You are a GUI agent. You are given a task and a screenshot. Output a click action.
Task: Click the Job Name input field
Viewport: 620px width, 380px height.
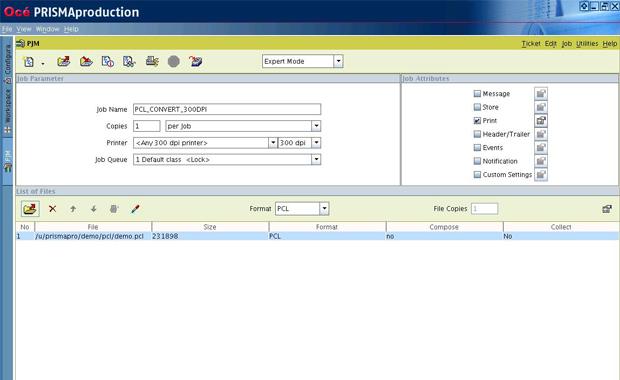point(227,109)
